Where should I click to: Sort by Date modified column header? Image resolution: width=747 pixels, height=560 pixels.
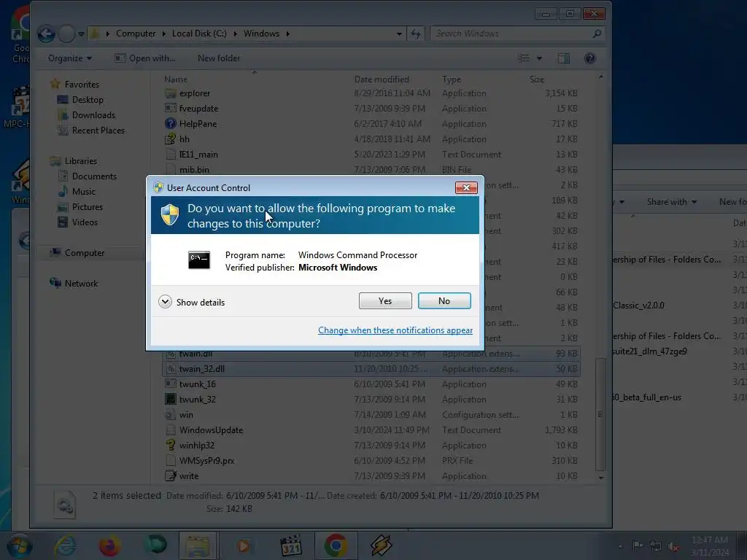point(382,79)
